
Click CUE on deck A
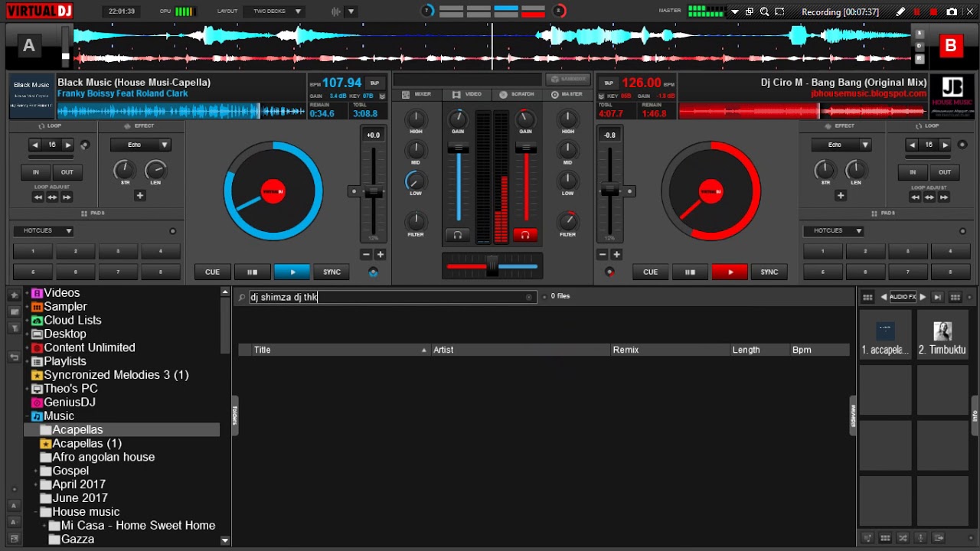click(212, 272)
